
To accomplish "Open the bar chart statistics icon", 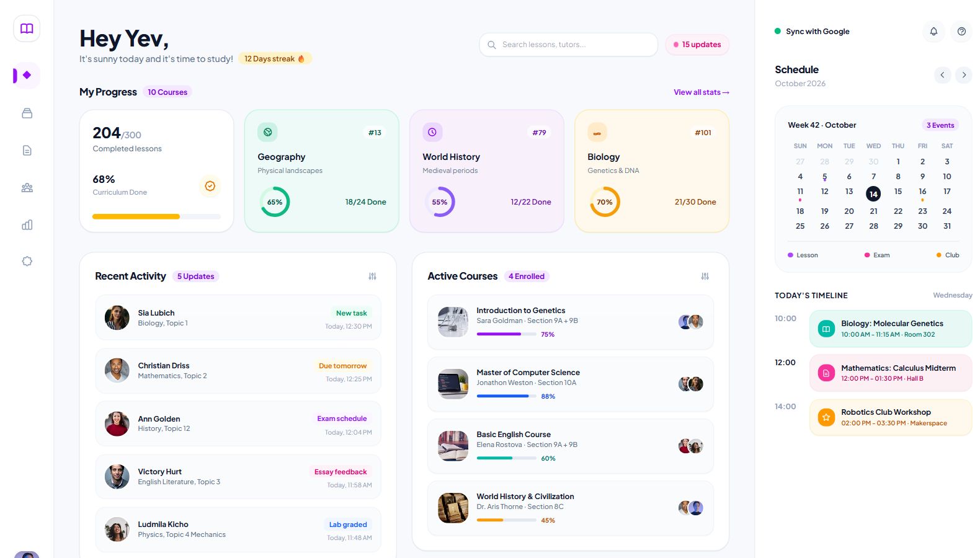I will click(27, 224).
